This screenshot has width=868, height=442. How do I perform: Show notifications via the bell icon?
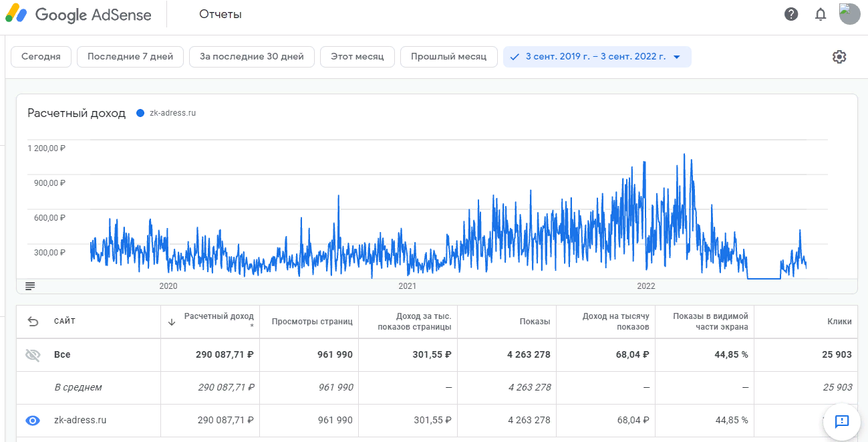click(x=821, y=14)
